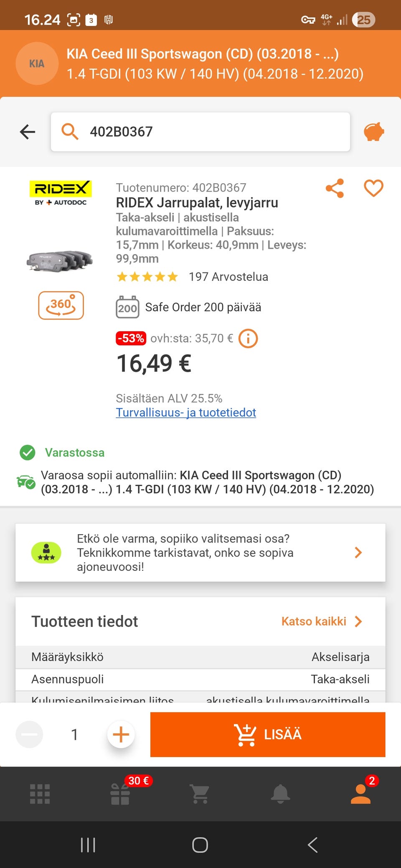401x868 pixels.
Task: Increase quantity with plus button
Action: [121, 734]
